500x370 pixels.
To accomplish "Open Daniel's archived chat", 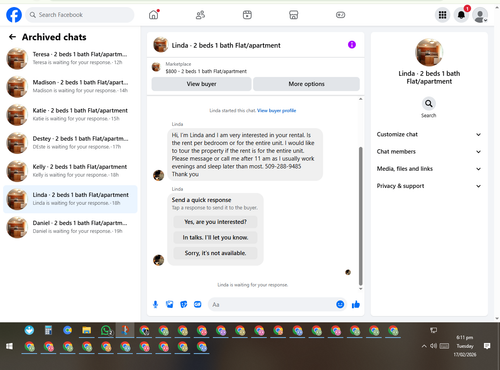I will (x=70, y=227).
